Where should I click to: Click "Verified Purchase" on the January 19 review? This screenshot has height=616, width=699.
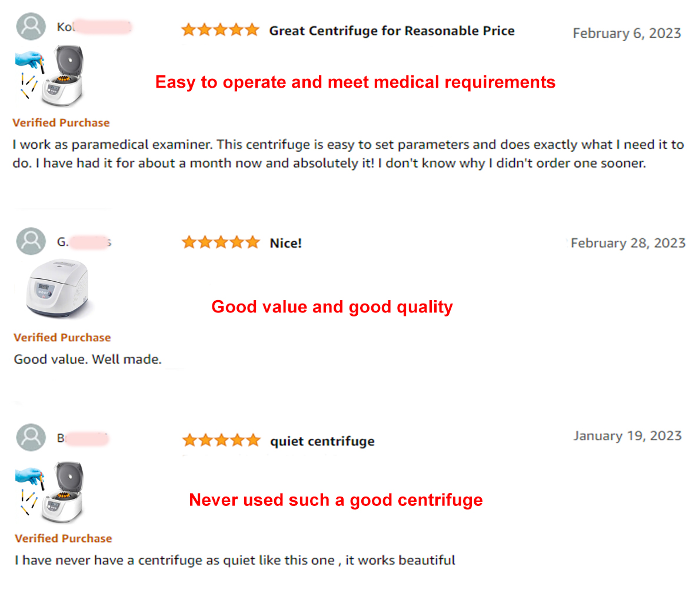(x=64, y=538)
